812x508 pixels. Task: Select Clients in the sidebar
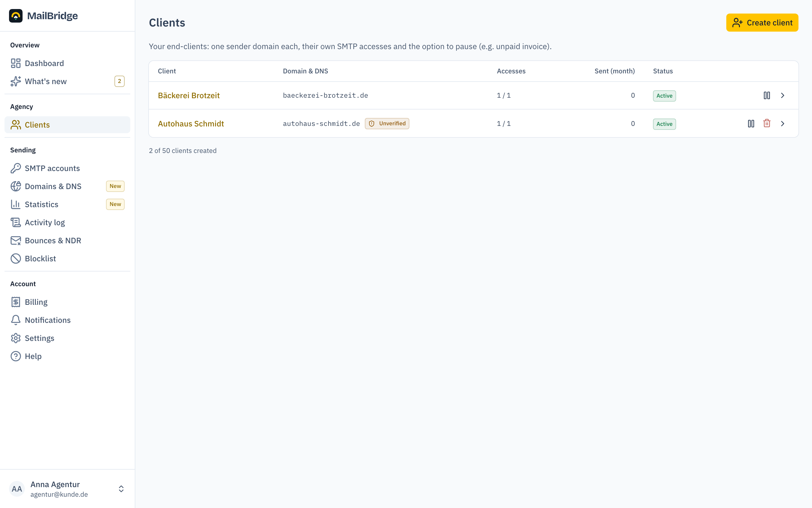pyautogui.click(x=67, y=125)
